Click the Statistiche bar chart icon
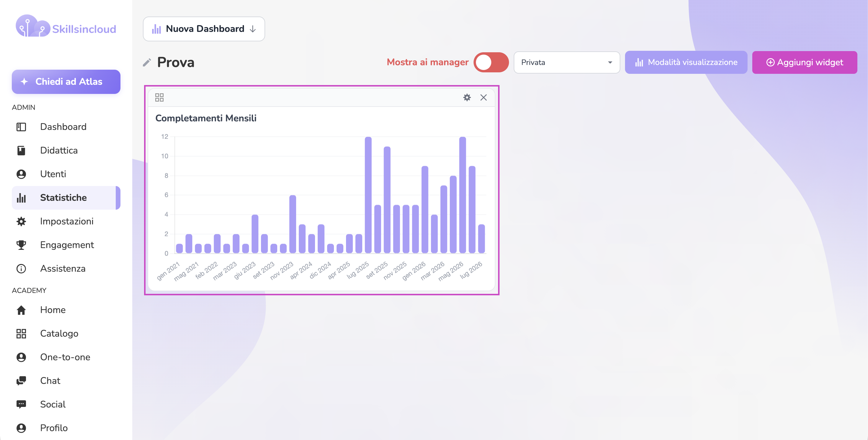The width and height of the screenshot is (868, 440). (21, 198)
